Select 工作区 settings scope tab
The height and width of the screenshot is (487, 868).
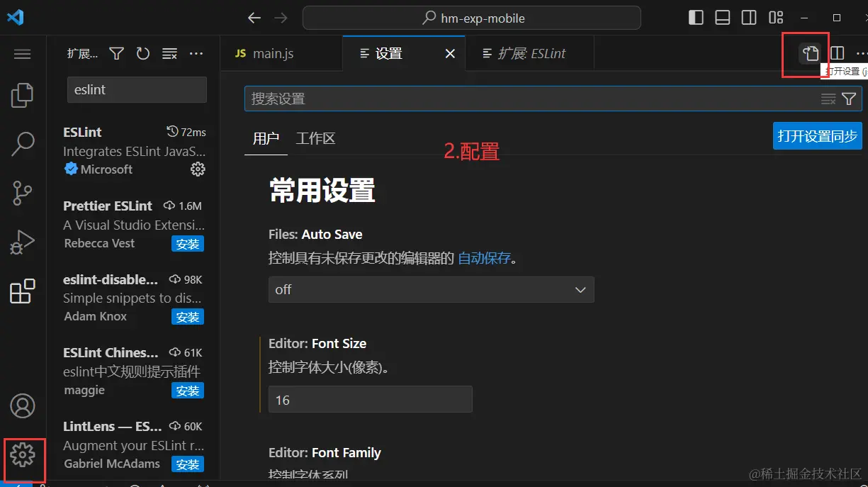[315, 138]
